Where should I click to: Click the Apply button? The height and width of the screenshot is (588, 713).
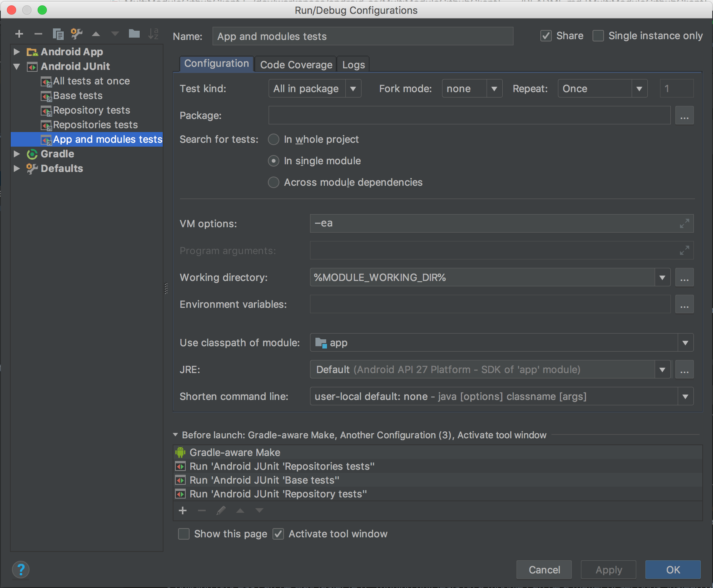[609, 570]
